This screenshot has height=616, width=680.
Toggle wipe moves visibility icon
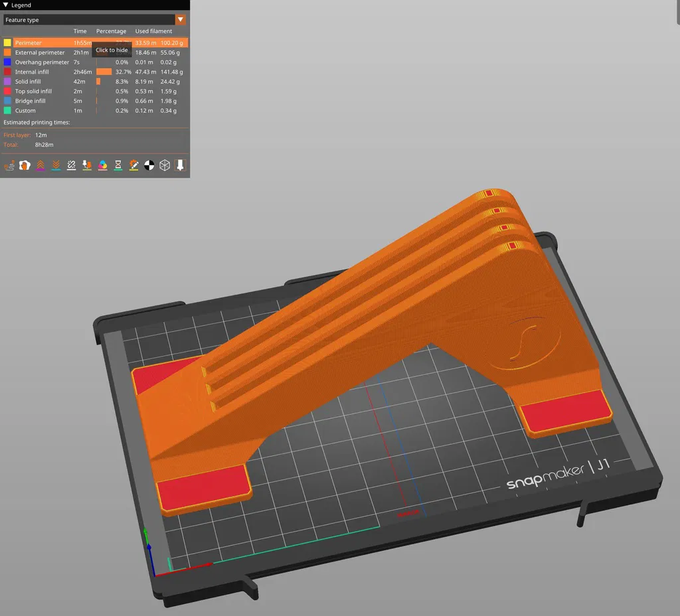pyautogui.click(x=25, y=165)
